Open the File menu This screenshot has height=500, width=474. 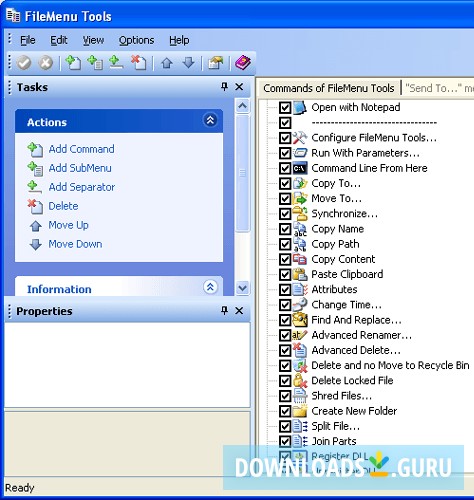click(x=27, y=40)
